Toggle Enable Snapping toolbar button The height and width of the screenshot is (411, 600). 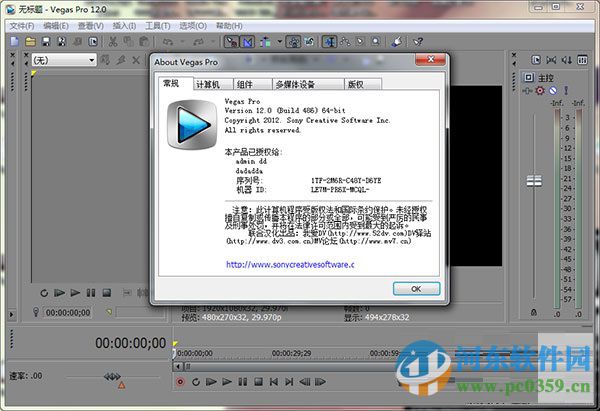231,41
